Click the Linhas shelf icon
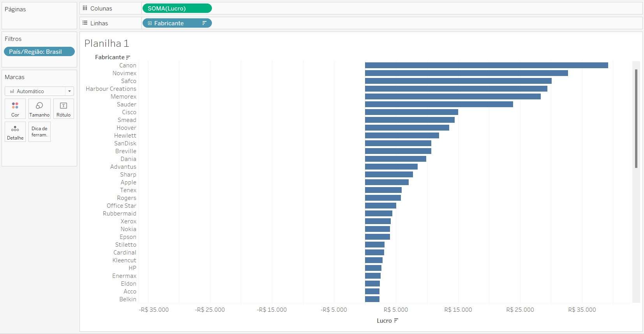This screenshot has height=334, width=644. pyautogui.click(x=85, y=23)
